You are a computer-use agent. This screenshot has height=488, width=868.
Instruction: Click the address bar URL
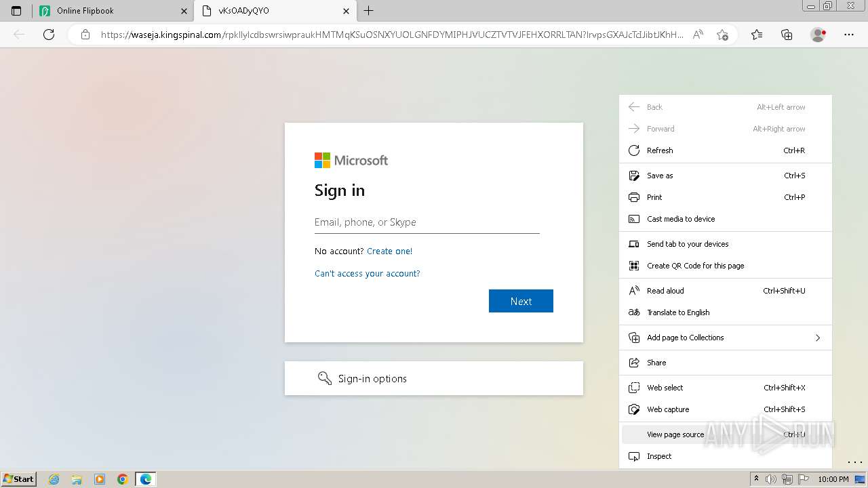[x=392, y=35]
